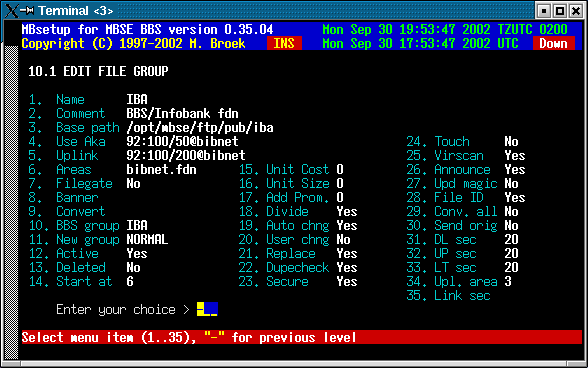Select menu item '3. Base path'

point(74,128)
